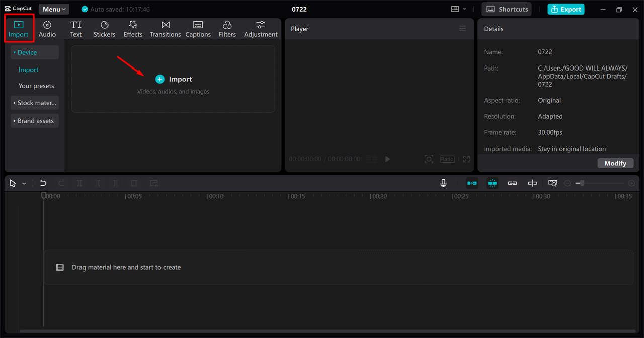The image size is (644, 338).
Task: Open the Filters tab
Action: 227,29
